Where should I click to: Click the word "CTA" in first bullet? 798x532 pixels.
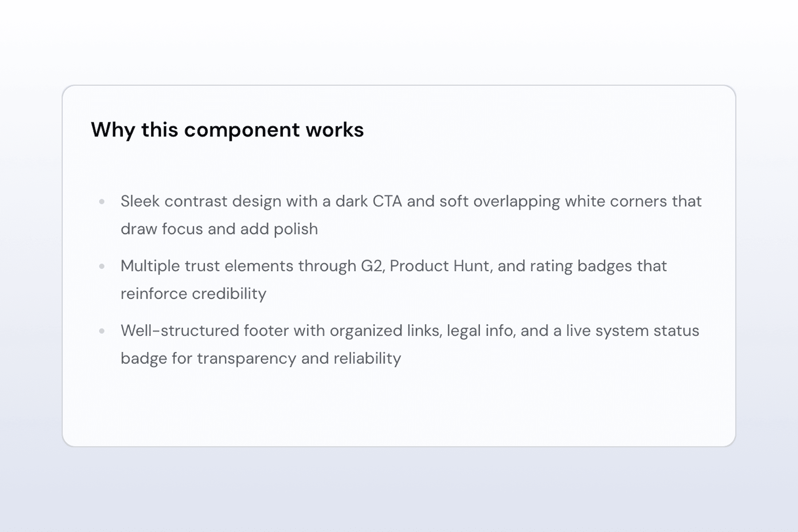click(387, 201)
